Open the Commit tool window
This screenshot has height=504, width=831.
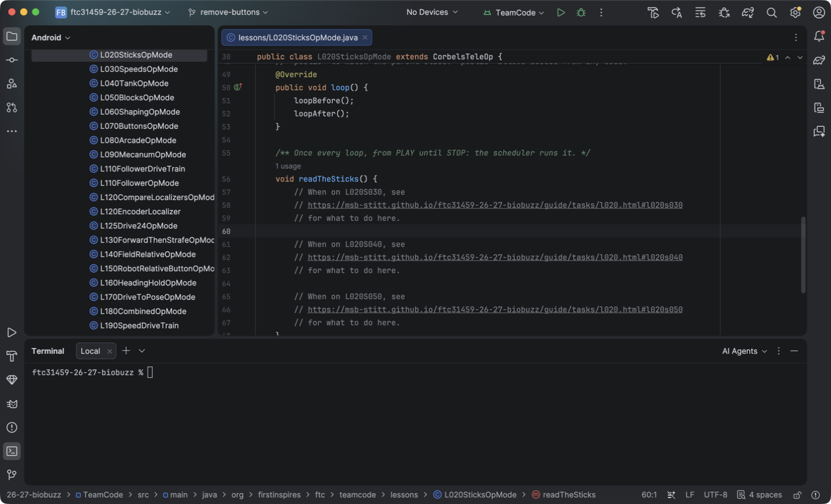coord(12,60)
